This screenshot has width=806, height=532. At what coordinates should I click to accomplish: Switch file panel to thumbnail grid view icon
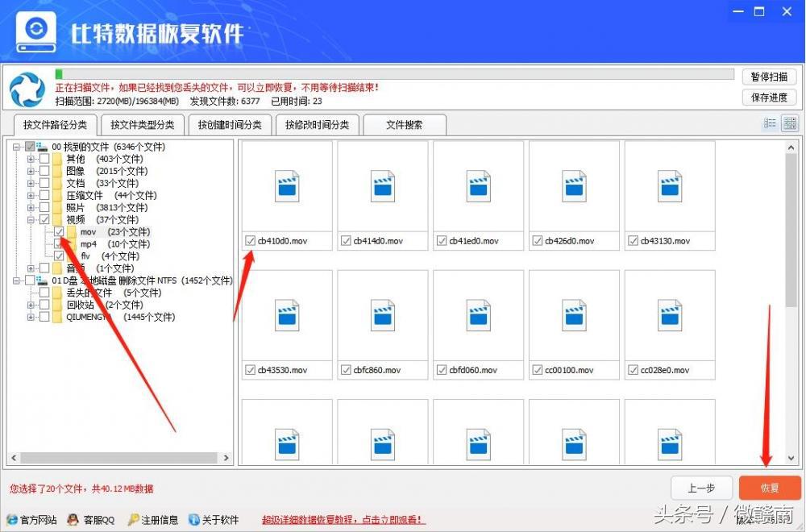(x=790, y=123)
